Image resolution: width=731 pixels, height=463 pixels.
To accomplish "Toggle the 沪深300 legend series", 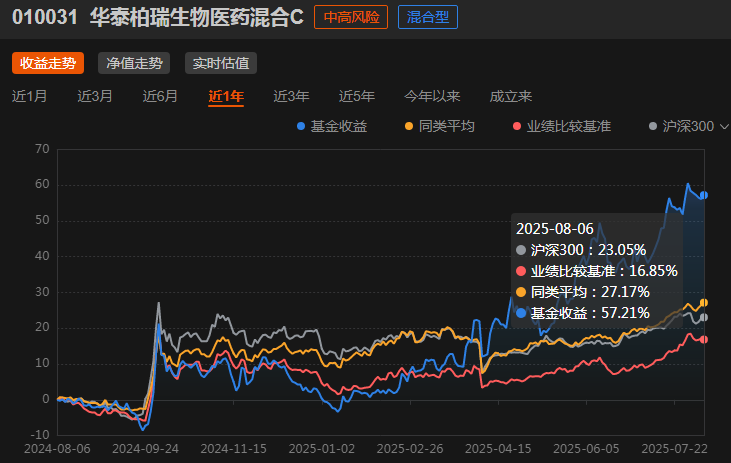I will pyautogui.click(x=682, y=126).
